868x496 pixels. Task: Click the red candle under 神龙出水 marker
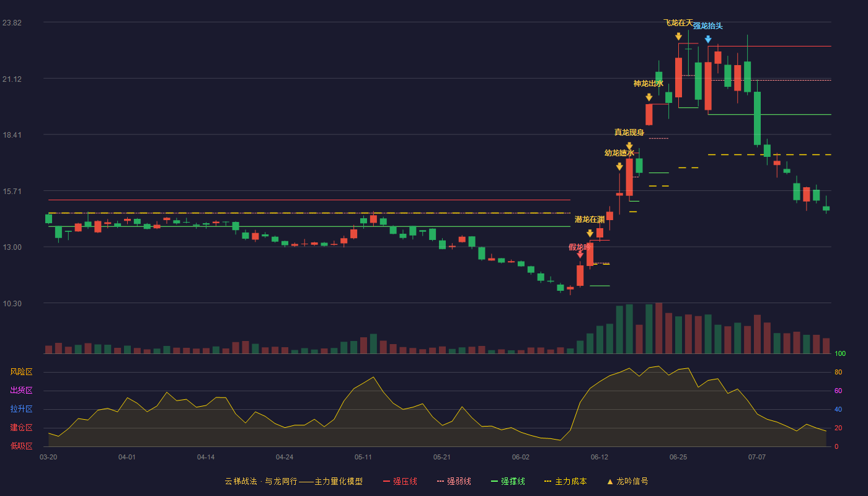pos(649,115)
